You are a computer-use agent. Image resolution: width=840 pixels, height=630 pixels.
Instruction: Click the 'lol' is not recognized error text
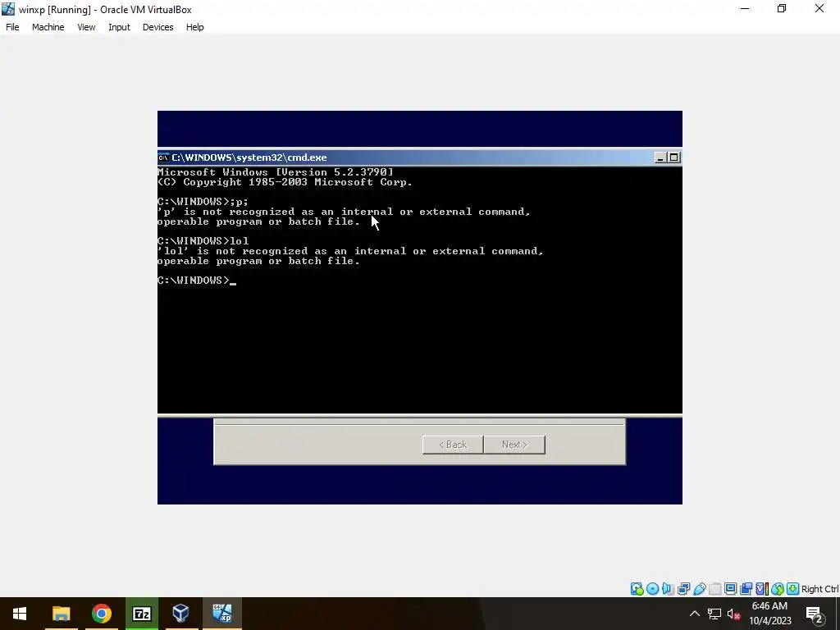coord(350,256)
